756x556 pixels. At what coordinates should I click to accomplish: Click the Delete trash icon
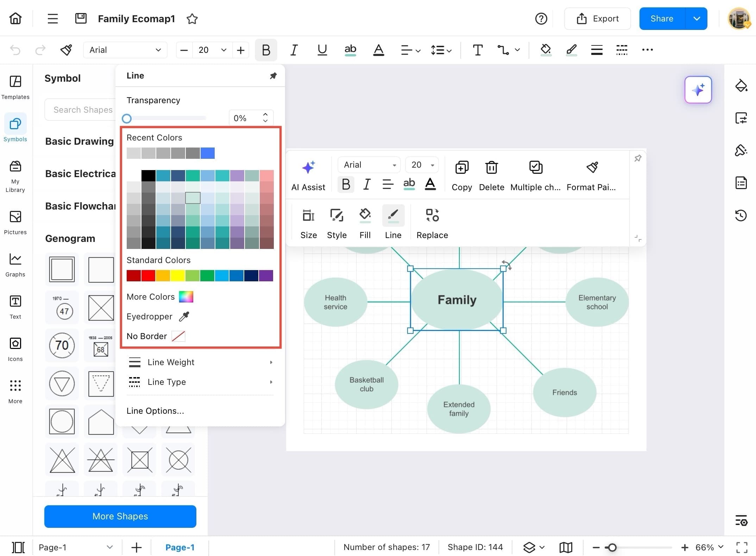491,168
